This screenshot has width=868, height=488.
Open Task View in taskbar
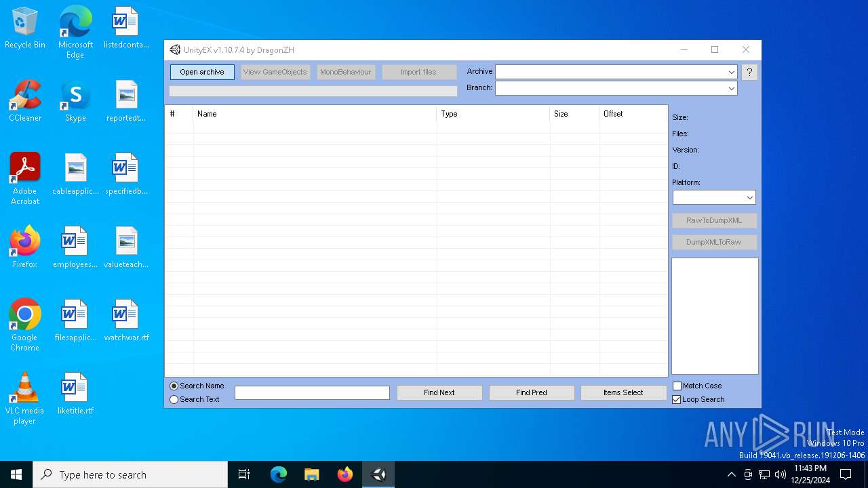[244, 474]
